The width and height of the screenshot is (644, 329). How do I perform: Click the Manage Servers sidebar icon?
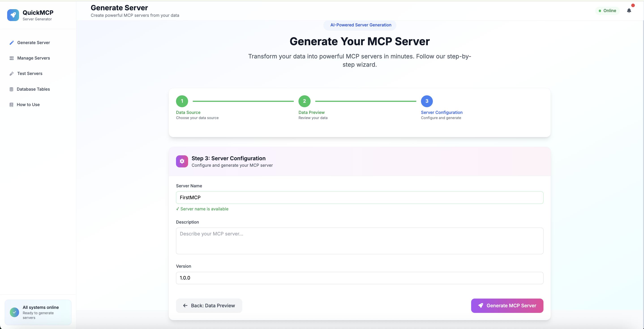coord(11,58)
